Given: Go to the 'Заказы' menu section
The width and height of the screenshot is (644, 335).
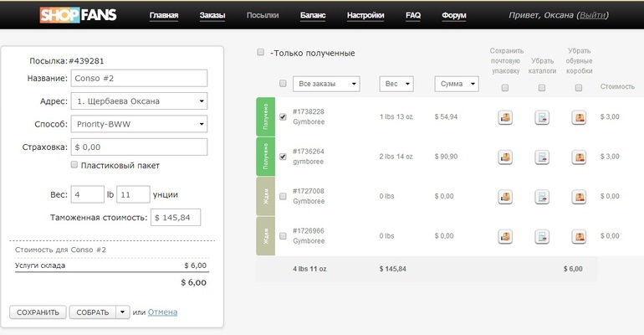Looking at the screenshot, I should (212, 15).
